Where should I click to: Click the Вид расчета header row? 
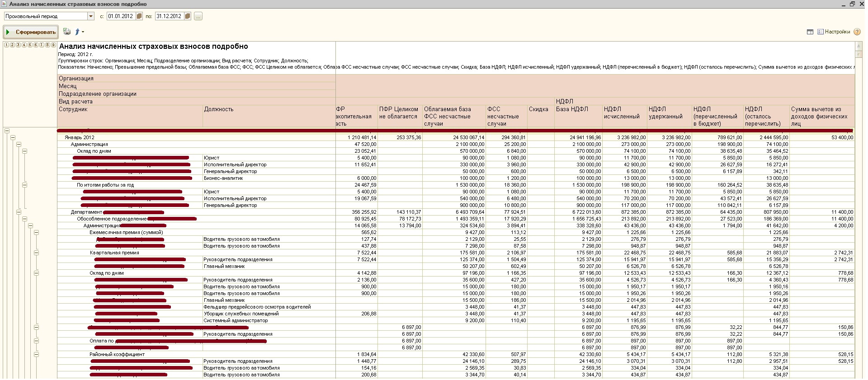tap(196, 101)
